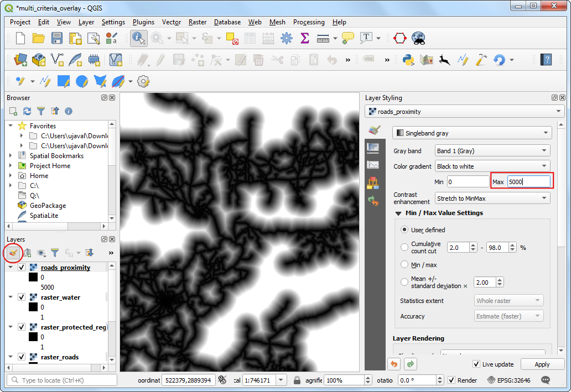Viewport: 571px width, 392px height.
Task: Click the Processing Toolbox gear icon
Action: pos(286,38)
